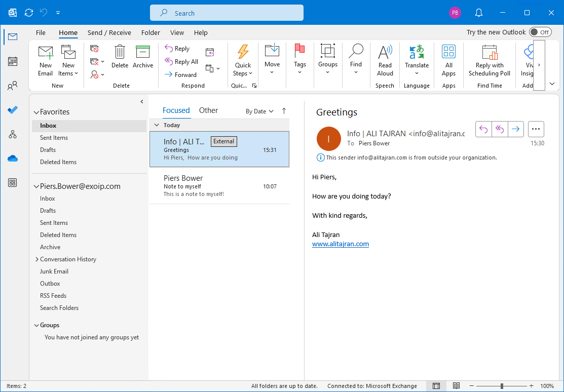Click the Read Aloud icon

[x=385, y=53]
